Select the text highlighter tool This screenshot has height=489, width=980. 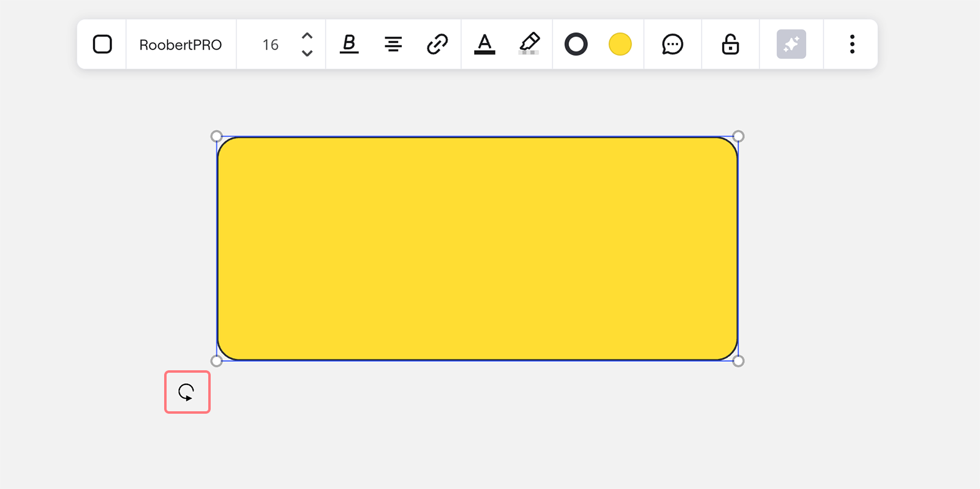(529, 44)
